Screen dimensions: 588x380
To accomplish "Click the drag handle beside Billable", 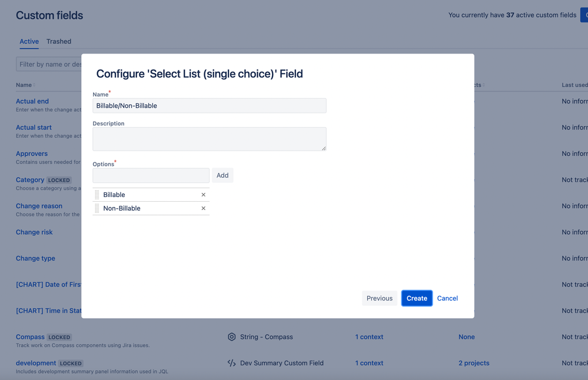I will tap(98, 194).
